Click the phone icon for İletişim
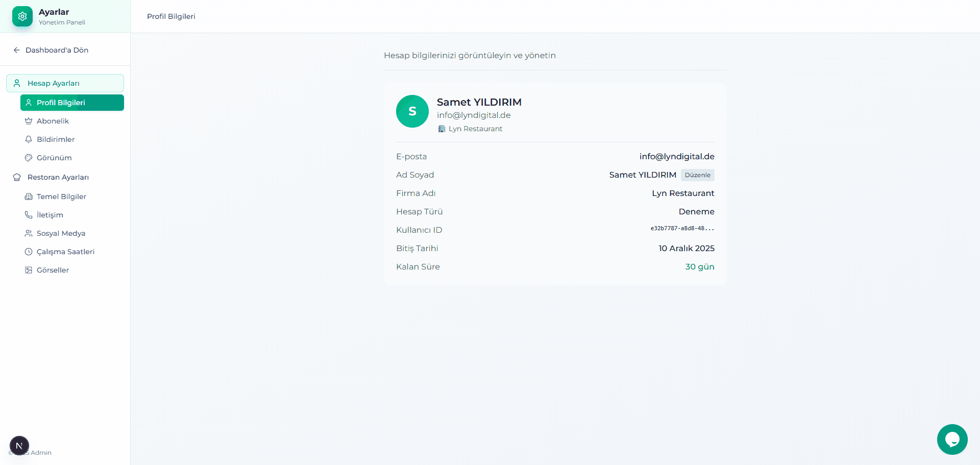 [x=29, y=215]
